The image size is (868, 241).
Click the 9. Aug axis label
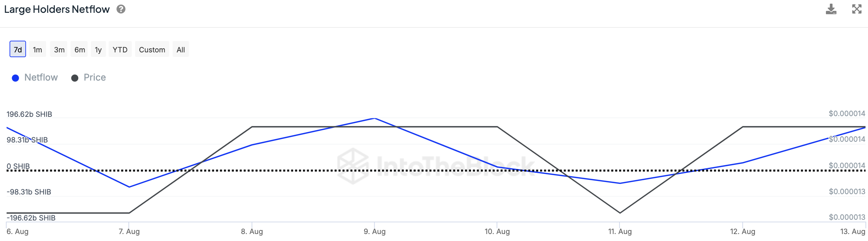374,231
